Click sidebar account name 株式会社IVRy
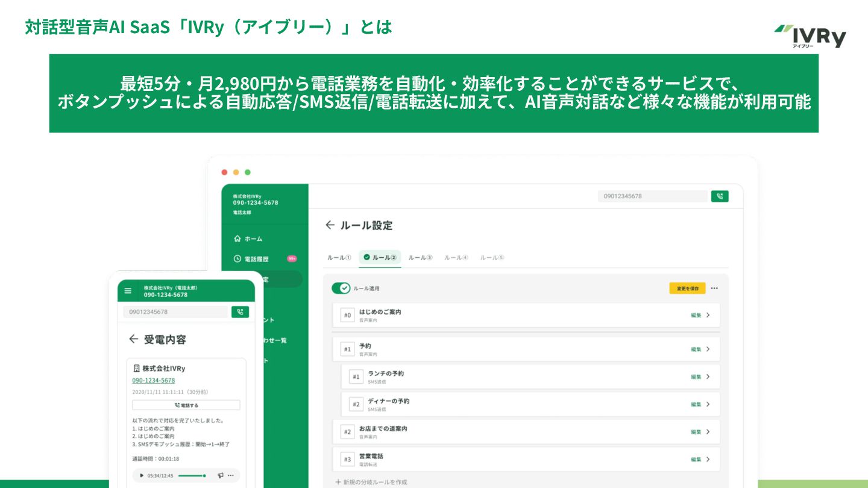This screenshot has width=868, height=488. pyautogui.click(x=248, y=196)
